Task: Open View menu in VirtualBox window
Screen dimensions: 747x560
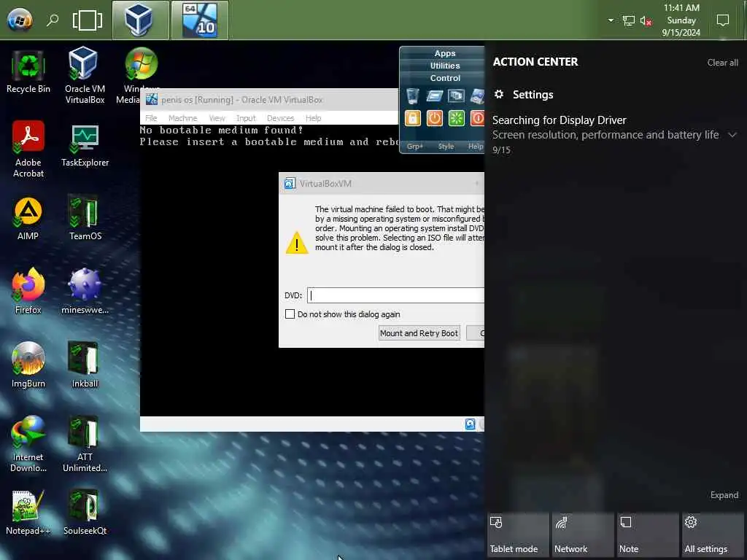Action: (217, 118)
